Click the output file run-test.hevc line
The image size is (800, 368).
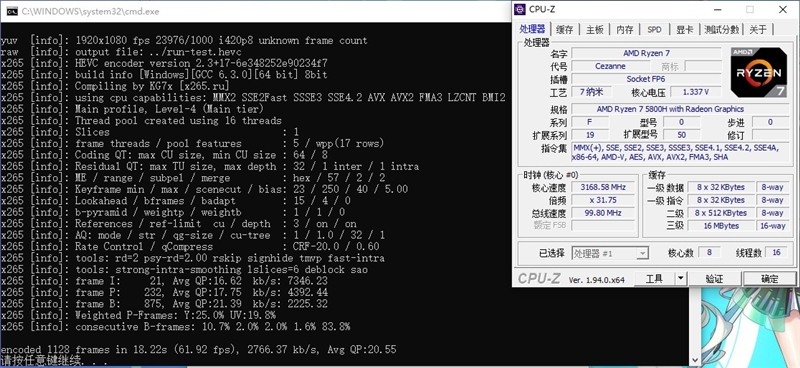121,52
